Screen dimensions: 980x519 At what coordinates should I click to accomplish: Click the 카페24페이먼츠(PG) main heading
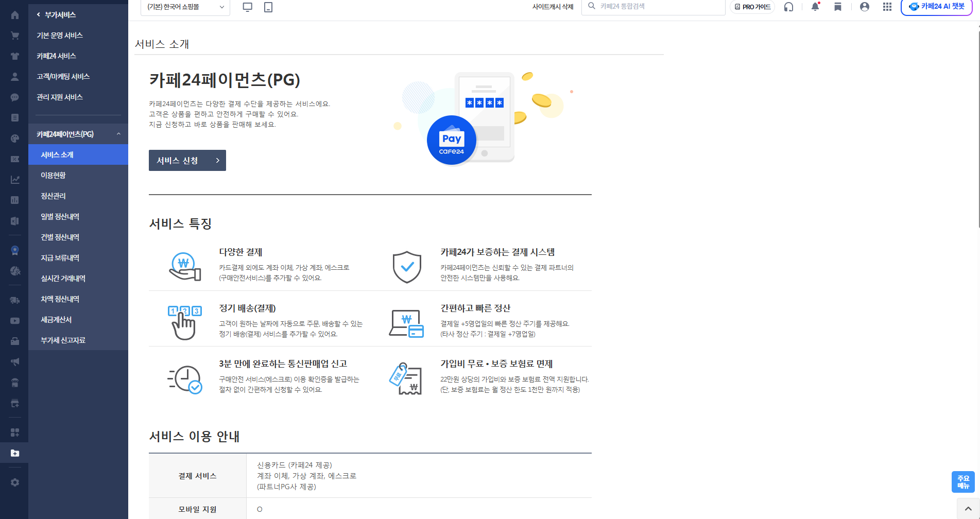[x=225, y=80]
